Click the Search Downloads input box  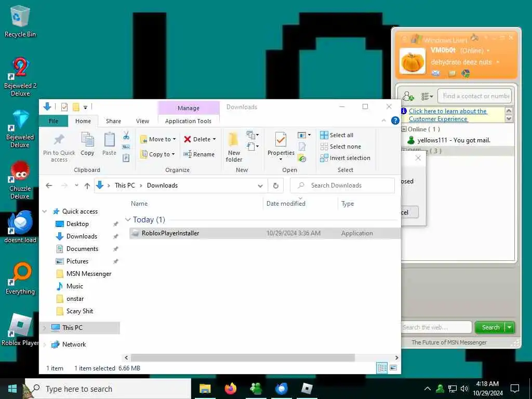click(342, 185)
